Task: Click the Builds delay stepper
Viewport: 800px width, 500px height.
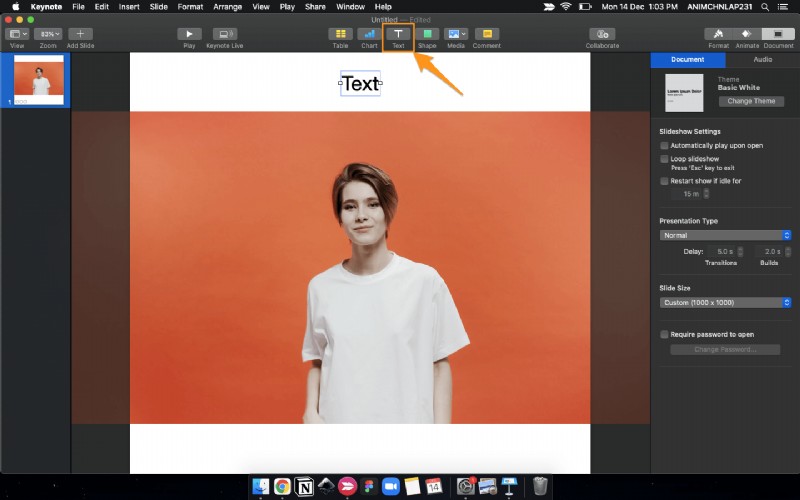Action: pyautogui.click(x=788, y=252)
